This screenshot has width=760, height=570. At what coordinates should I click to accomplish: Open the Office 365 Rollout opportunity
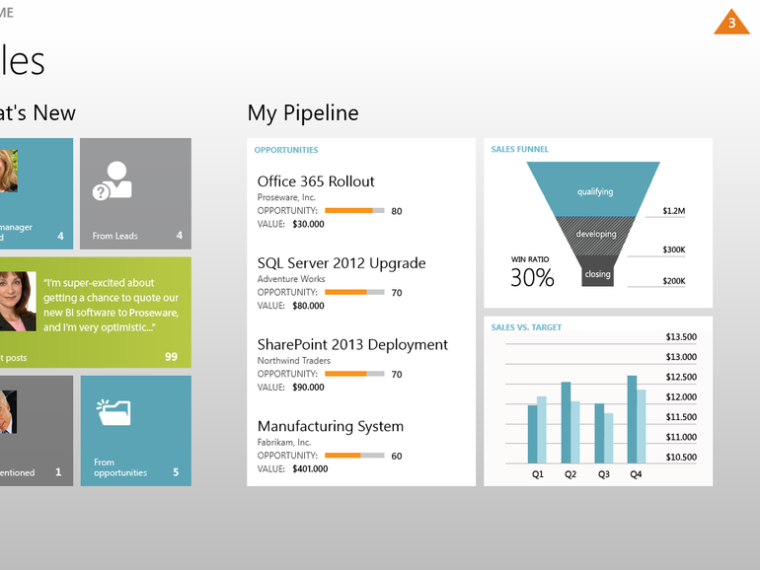(x=316, y=181)
